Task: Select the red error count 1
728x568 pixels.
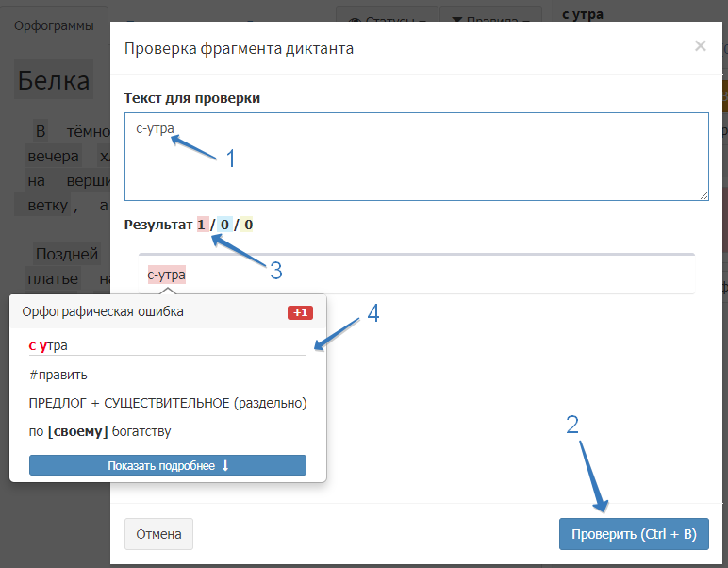Action: 201,225
